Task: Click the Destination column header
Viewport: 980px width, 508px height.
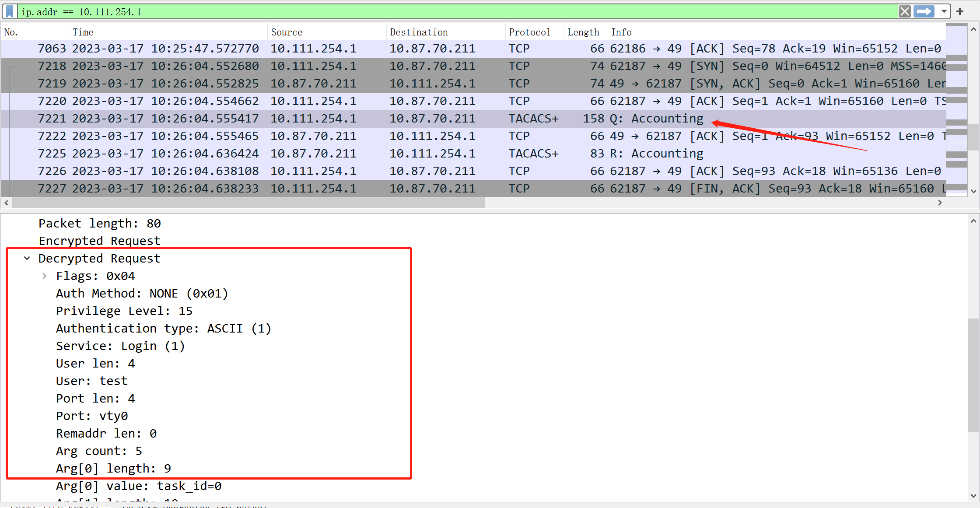Action: click(x=419, y=32)
